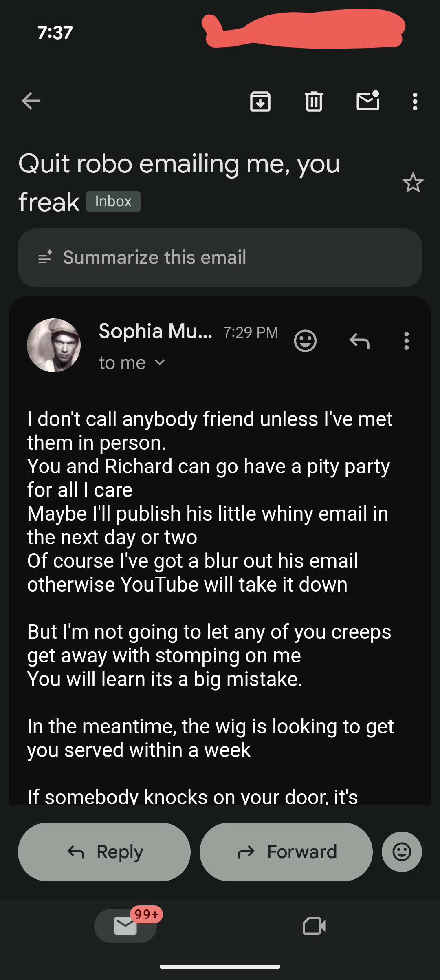440x980 pixels.
Task: Expand recipient details next to 'to me'
Action: tap(160, 362)
